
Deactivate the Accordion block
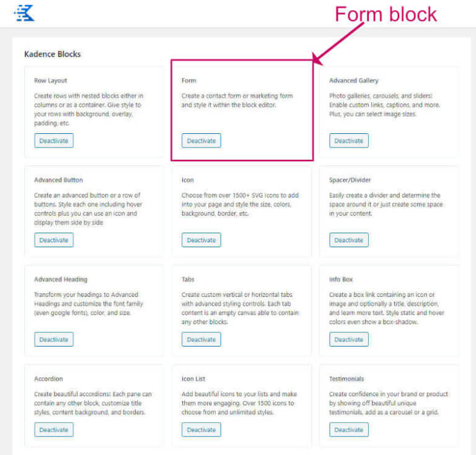(x=54, y=430)
